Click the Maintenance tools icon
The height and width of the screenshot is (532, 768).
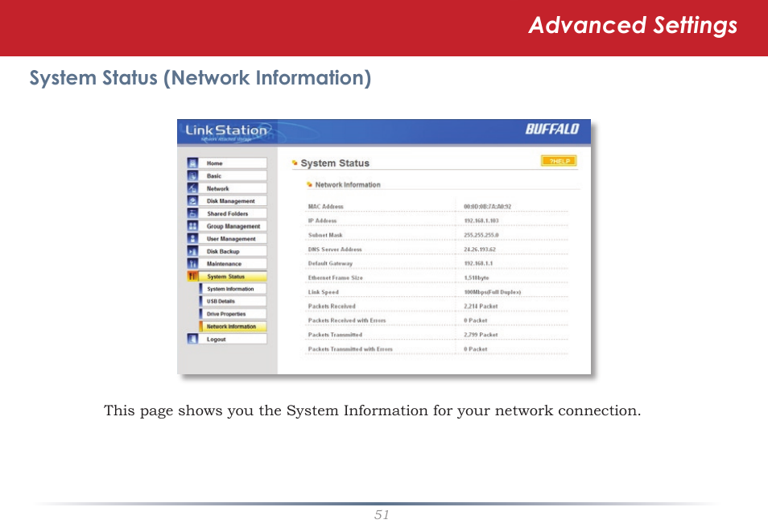coord(192,263)
